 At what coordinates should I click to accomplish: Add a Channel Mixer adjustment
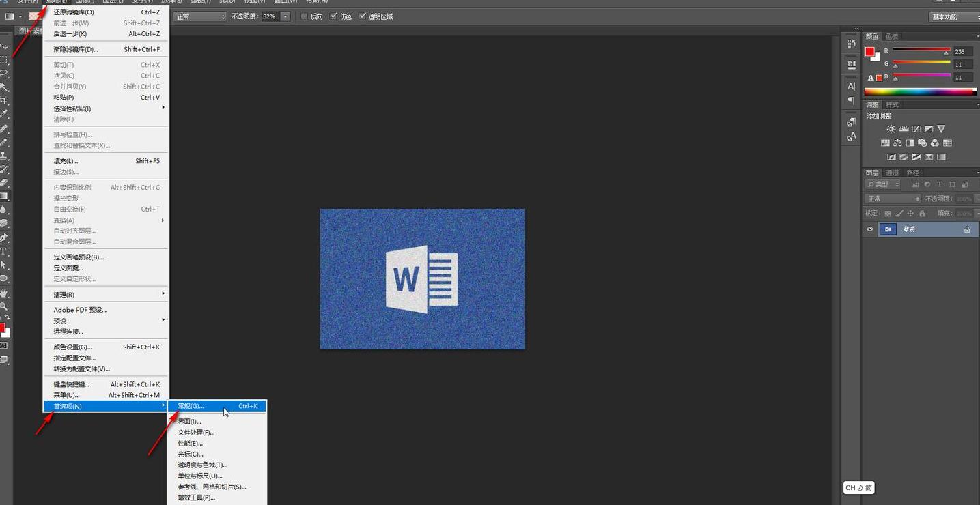pyautogui.click(x=935, y=143)
